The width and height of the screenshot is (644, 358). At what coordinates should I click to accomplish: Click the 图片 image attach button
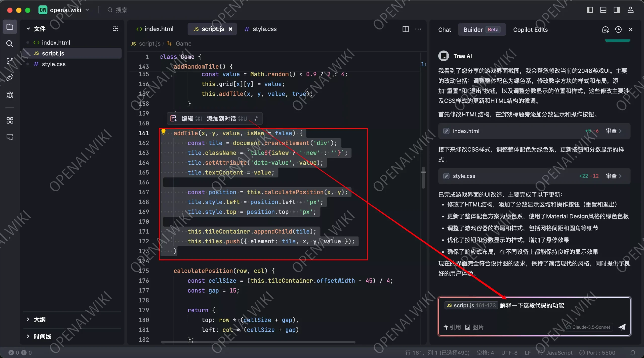[x=474, y=327]
